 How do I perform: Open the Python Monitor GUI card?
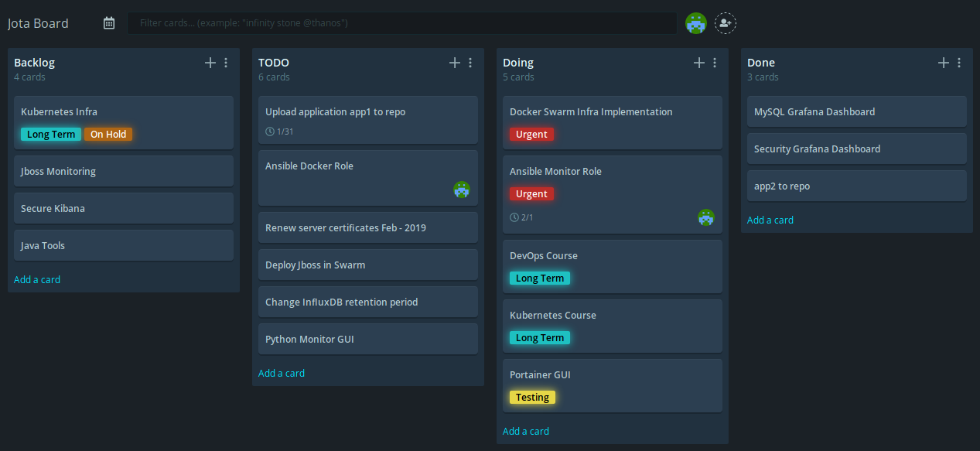pos(368,339)
